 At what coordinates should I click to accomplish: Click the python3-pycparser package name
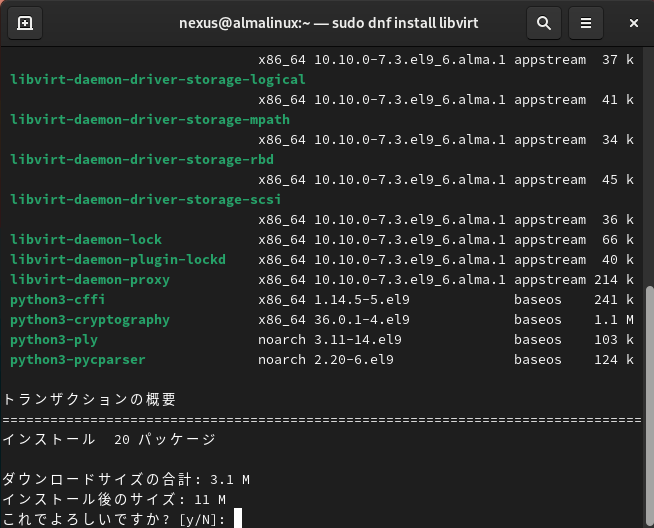[x=78, y=360]
